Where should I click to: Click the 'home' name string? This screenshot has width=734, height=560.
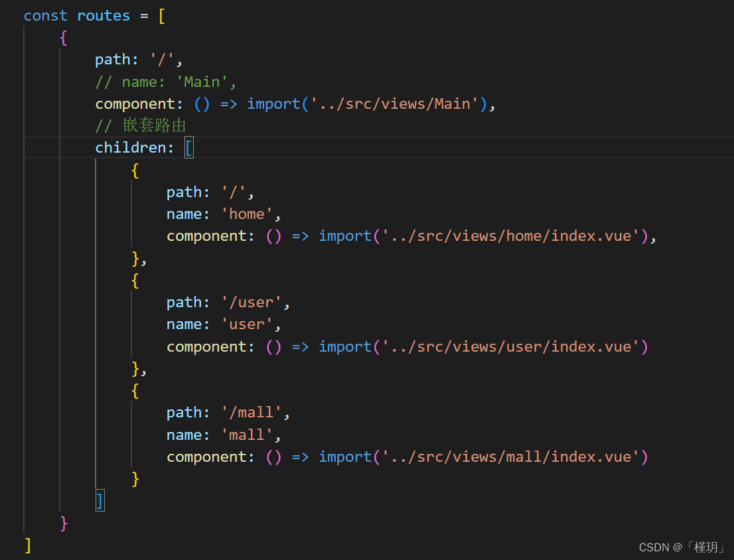click(x=247, y=214)
